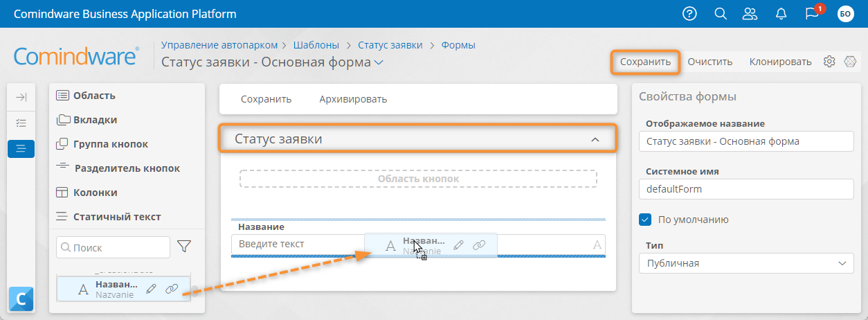The image size is (868, 320).
Task: Click the search magnifier in top bar
Action: pos(720,14)
